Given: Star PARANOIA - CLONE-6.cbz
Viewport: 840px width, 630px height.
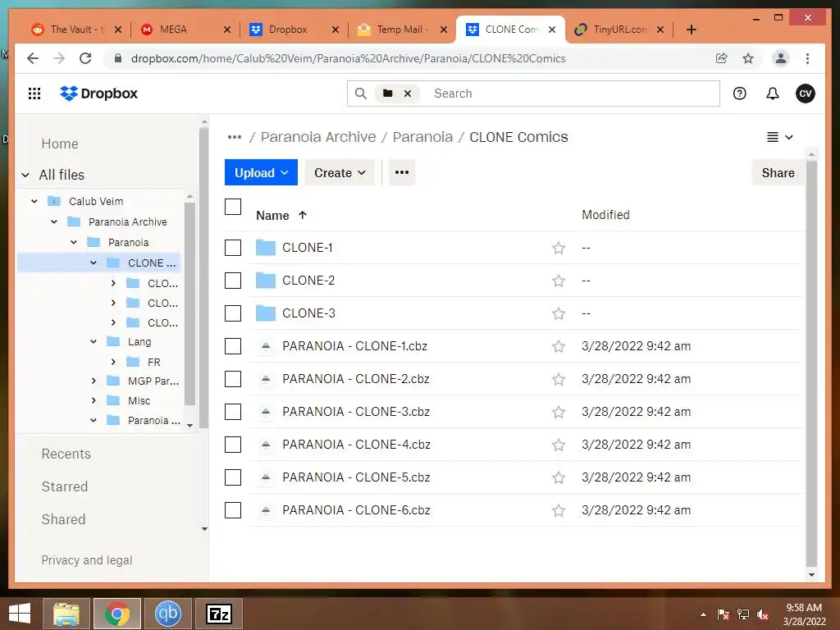Looking at the screenshot, I should [x=558, y=510].
